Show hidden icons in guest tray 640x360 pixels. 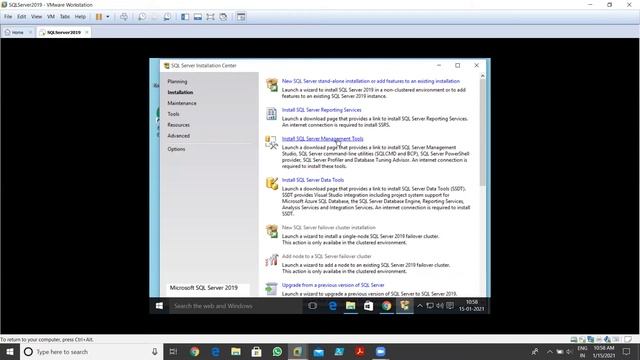[420, 306]
